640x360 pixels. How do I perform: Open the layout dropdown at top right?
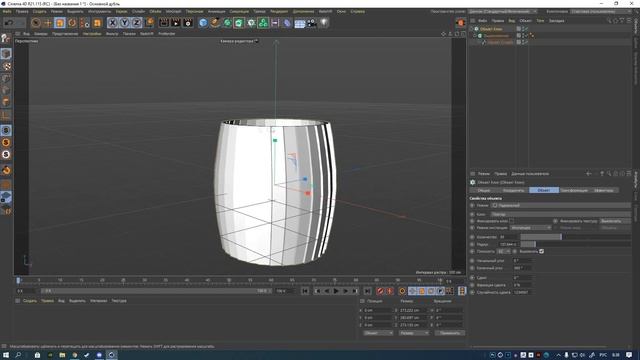600,11
